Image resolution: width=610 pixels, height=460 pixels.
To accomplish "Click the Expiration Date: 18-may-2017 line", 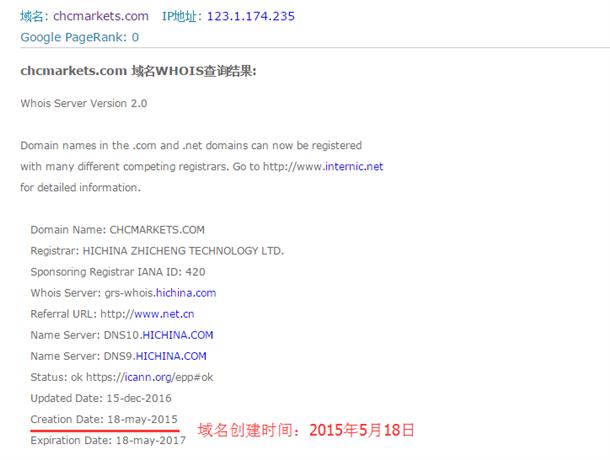I will point(108,440).
